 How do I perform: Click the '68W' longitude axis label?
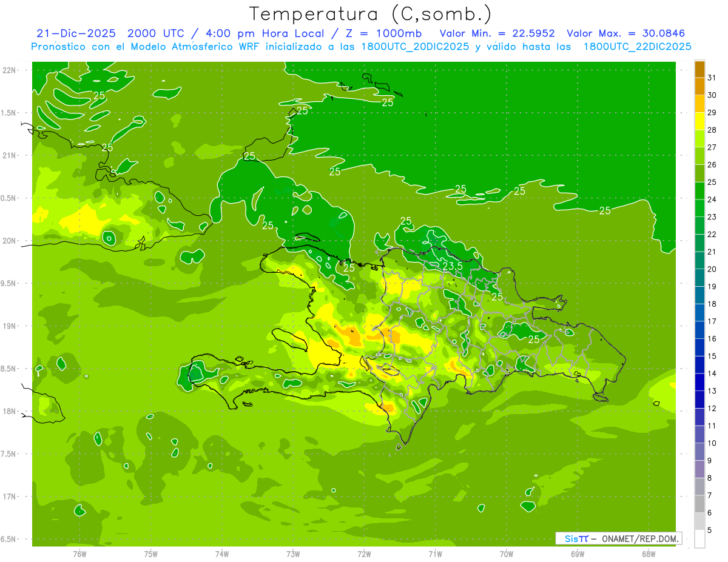tap(649, 554)
